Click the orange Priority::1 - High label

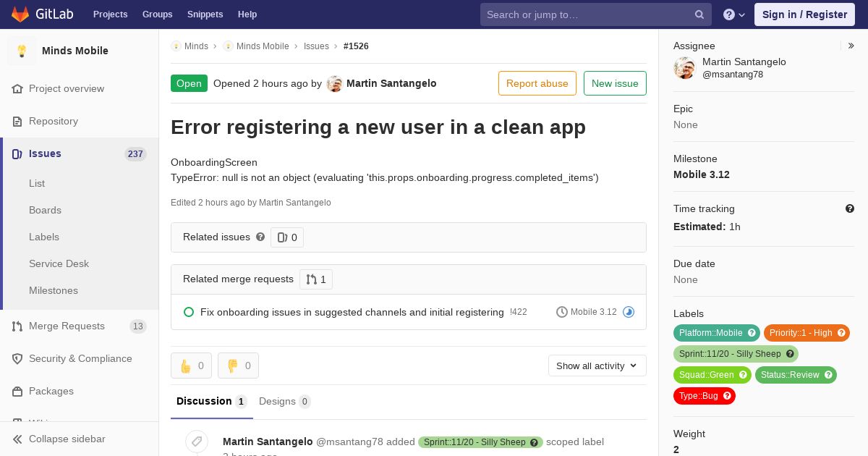[x=801, y=333]
